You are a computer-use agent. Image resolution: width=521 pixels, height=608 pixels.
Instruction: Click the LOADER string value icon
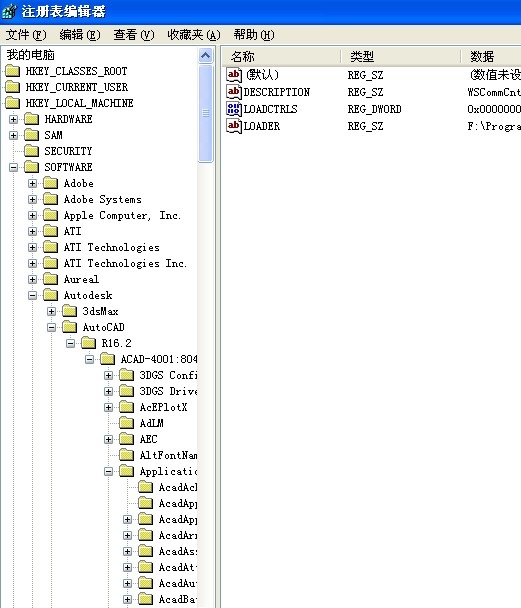click(234, 126)
